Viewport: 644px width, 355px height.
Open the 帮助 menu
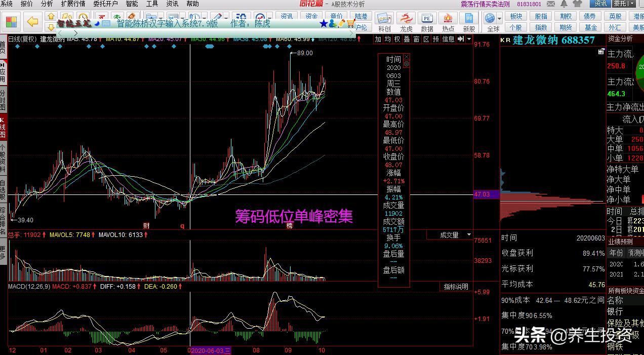coord(192,4)
